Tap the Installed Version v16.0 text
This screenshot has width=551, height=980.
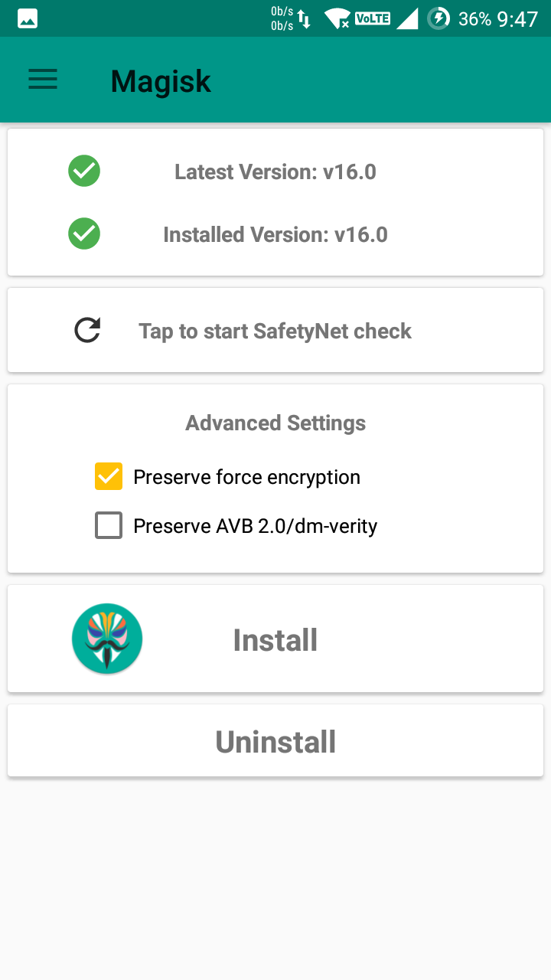tap(275, 234)
